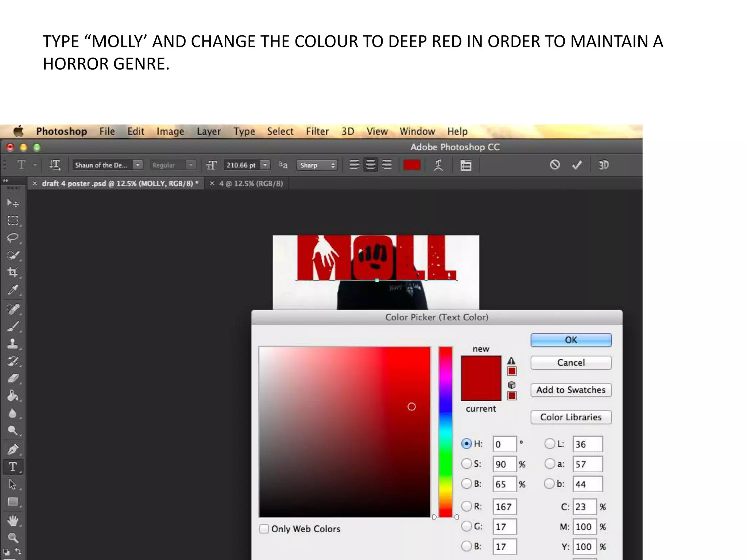Select the Hand tool
This screenshot has width=747, height=560.
(x=13, y=521)
